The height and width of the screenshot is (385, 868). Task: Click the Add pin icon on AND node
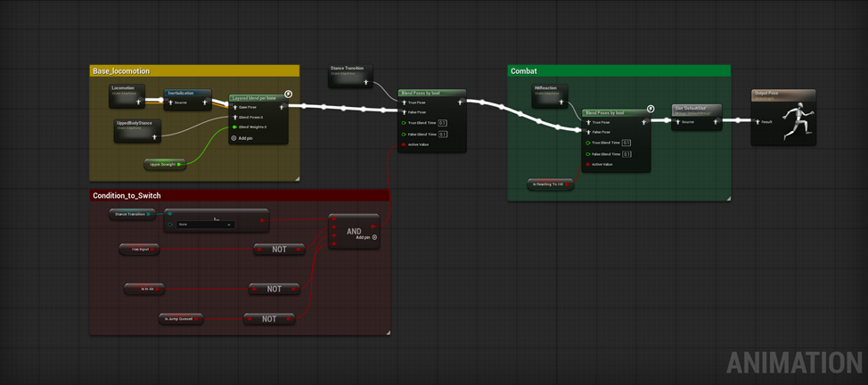(375, 237)
